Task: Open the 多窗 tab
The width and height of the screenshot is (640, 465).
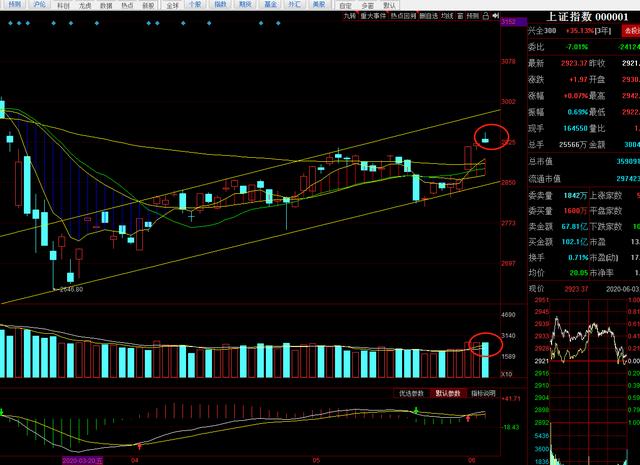Action: 367,5
